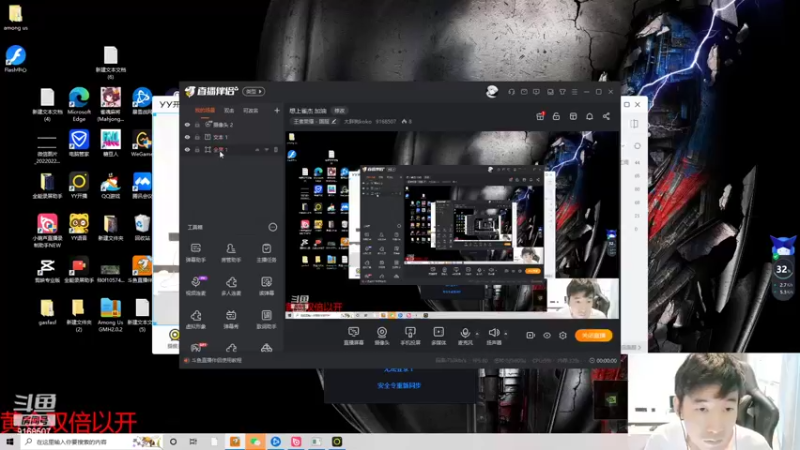Click the headset support icon in title bar
The height and width of the screenshot is (450, 800).
pyautogui.click(x=511, y=92)
